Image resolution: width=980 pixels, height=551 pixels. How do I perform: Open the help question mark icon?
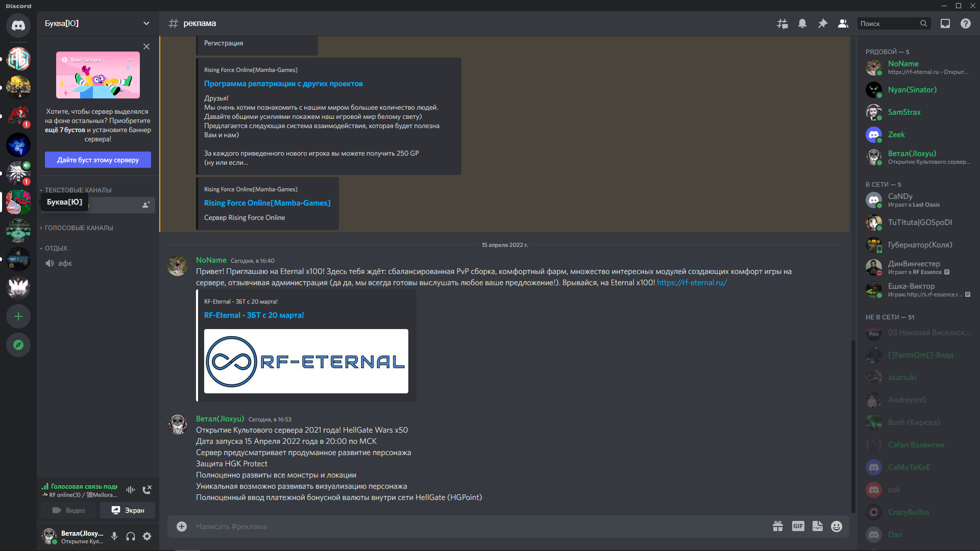coord(966,23)
